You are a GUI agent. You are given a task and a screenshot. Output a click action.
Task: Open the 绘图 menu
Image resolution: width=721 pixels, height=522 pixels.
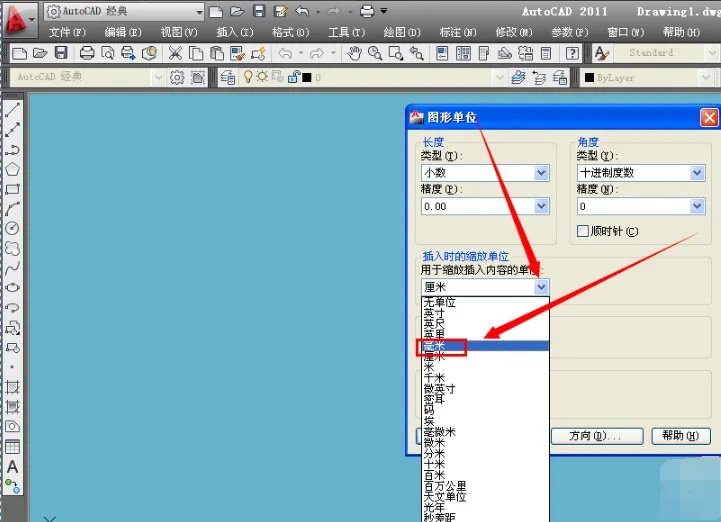401,32
